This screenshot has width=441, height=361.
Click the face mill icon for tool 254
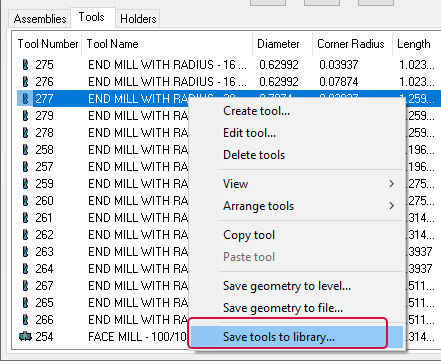click(x=25, y=337)
